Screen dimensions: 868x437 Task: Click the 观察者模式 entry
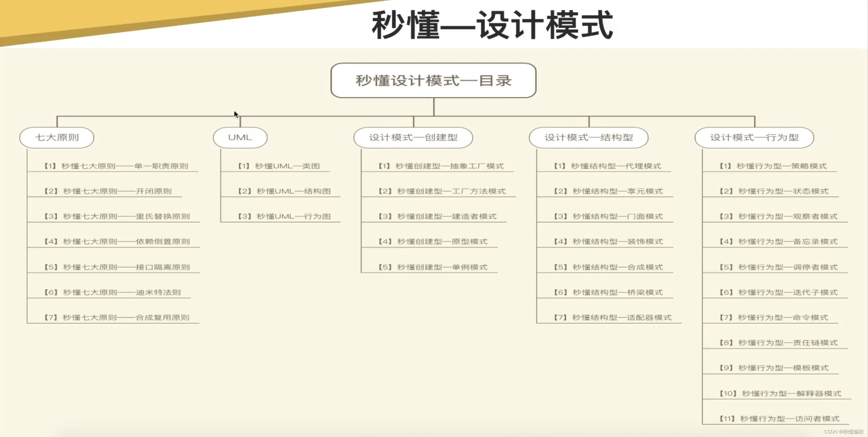point(778,216)
